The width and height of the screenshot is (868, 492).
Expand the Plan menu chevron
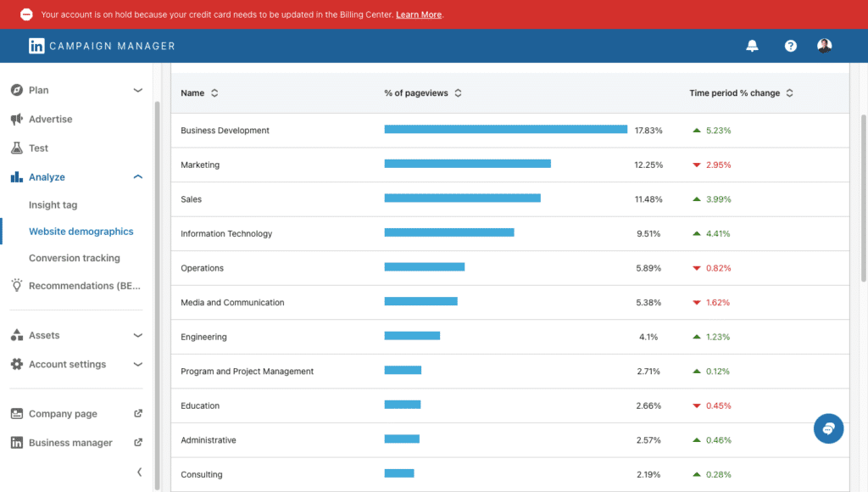[138, 90]
